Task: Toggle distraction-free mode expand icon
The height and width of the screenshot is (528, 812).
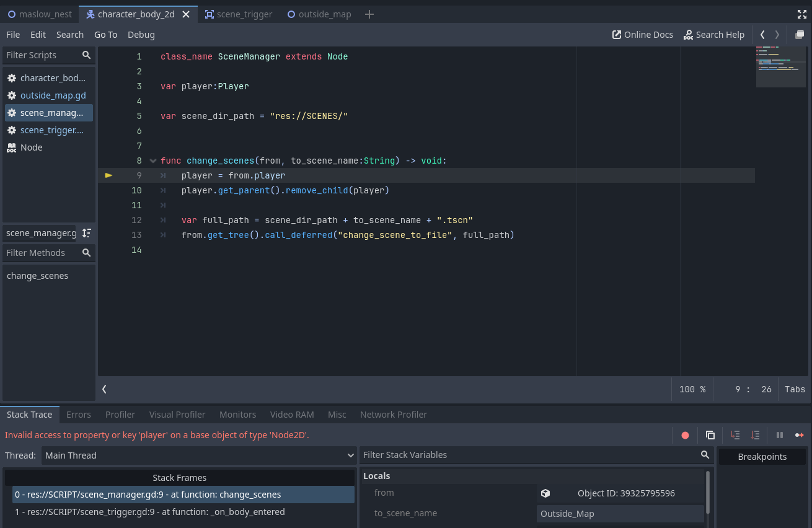Action: click(x=802, y=14)
